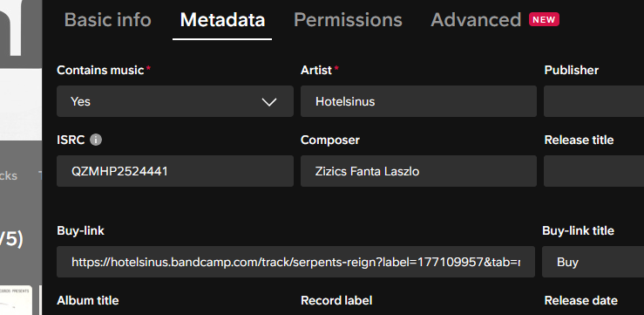The image size is (644, 315).
Task: Click the track artwork thumbnail at bottom left
Action: (x=16, y=300)
